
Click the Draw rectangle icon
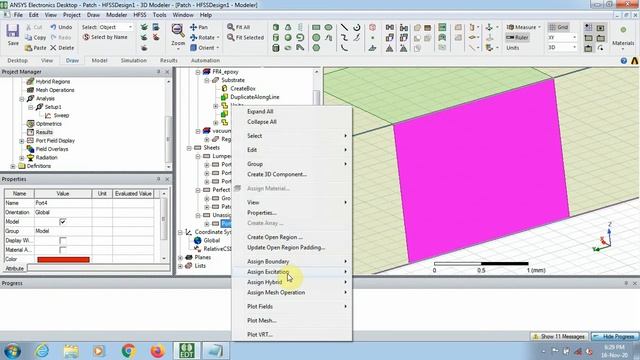tap(316, 27)
